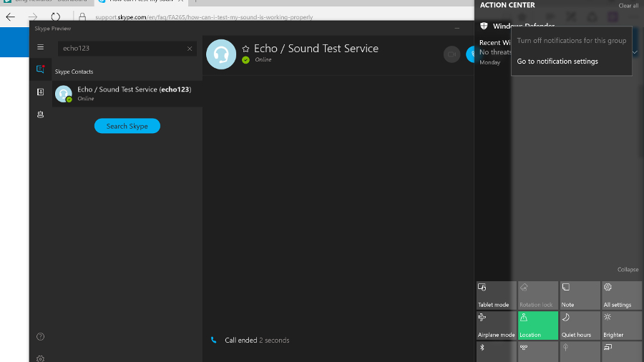Open Skype recent conversations icon

tap(40, 69)
